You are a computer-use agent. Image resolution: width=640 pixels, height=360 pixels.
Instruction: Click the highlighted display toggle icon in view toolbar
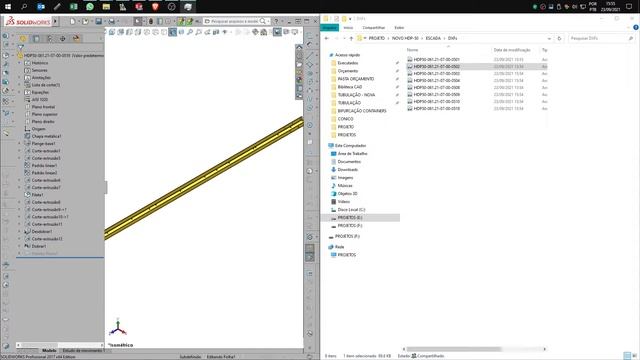pyautogui.click(x=277, y=32)
